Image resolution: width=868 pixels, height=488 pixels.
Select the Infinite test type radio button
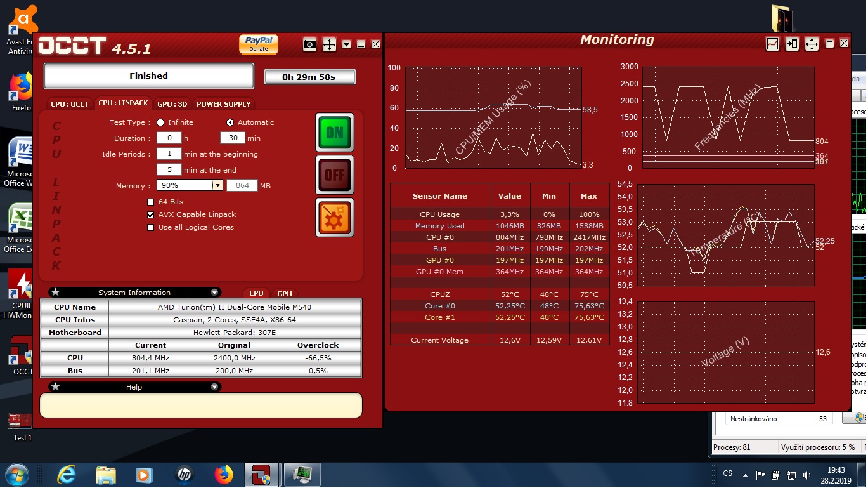(160, 122)
